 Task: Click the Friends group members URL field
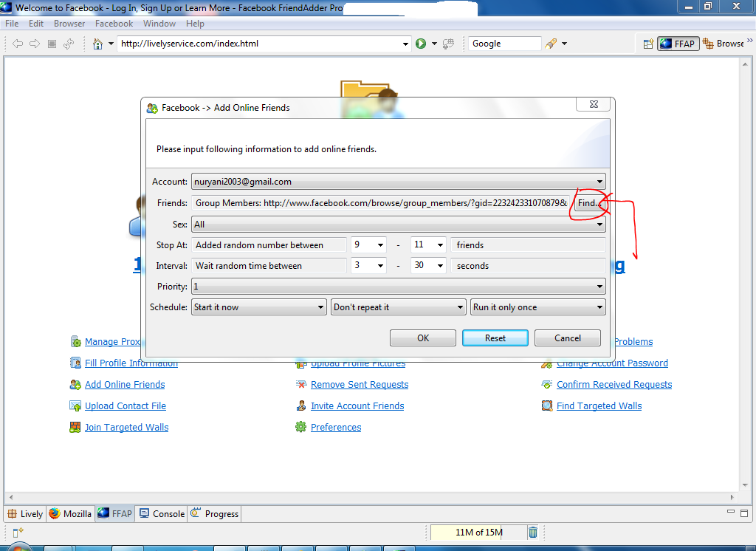coord(381,203)
